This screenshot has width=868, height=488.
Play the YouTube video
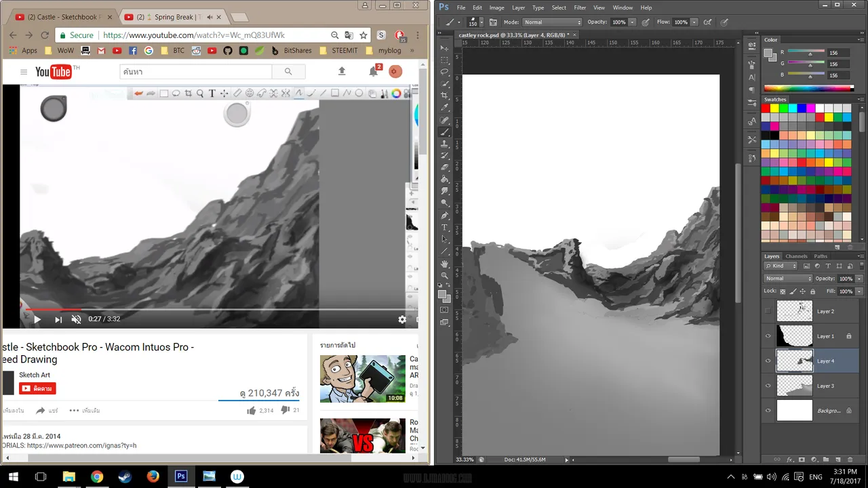pos(37,319)
